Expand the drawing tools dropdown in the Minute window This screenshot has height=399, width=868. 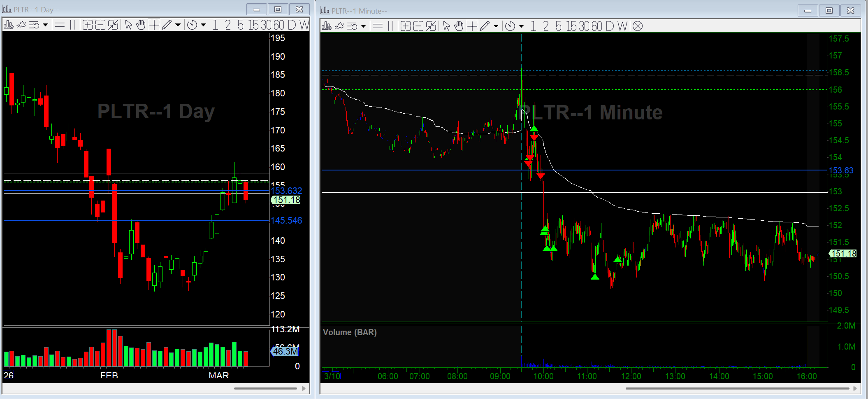[x=496, y=26]
